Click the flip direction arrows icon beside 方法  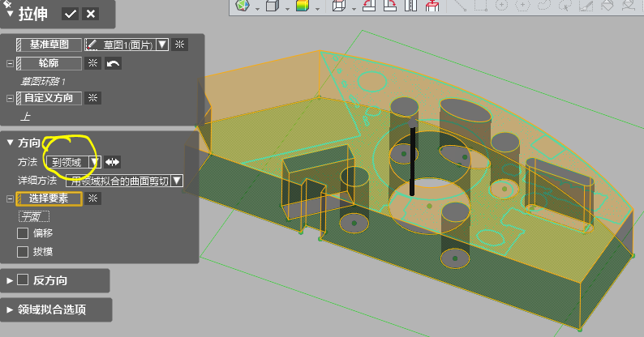(112, 162)
